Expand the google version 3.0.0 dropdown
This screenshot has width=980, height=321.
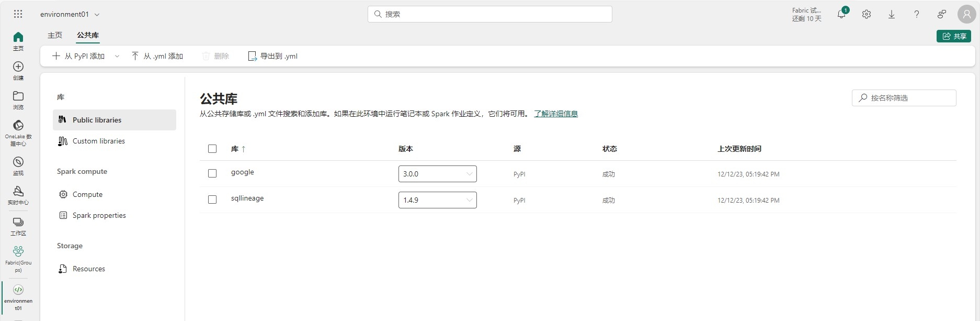point(437,174)
